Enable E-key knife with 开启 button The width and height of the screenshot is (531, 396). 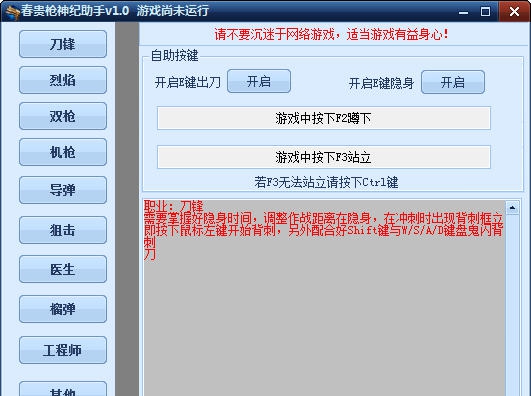pos(259,81)
